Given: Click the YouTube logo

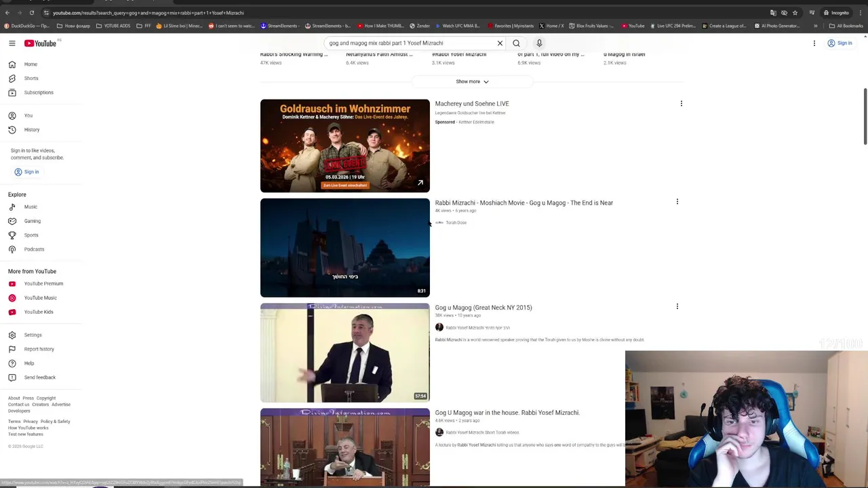Looking at the screenshot, I should click(40, 43).
